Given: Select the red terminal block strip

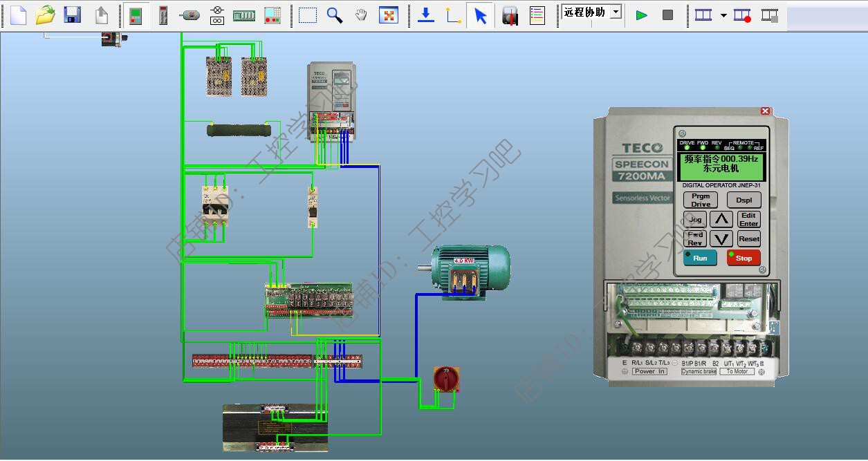Looking at the screenshot, I should 277,361.
